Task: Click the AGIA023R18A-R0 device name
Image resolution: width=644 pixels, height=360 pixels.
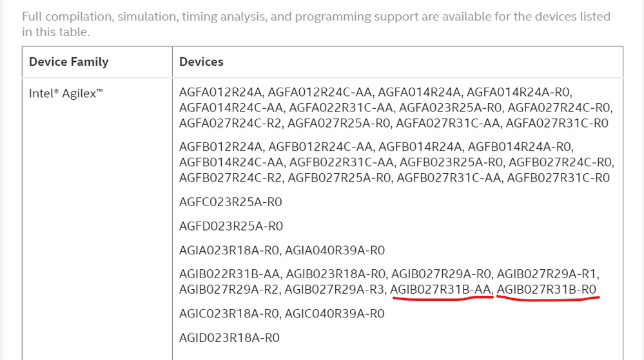Action: coord(229,250)
